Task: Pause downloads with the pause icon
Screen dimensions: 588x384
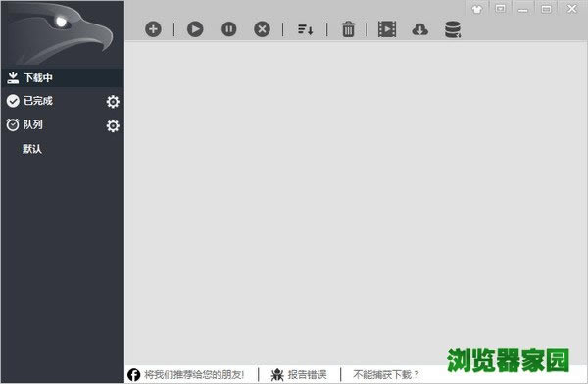Action: click(228, 29)
